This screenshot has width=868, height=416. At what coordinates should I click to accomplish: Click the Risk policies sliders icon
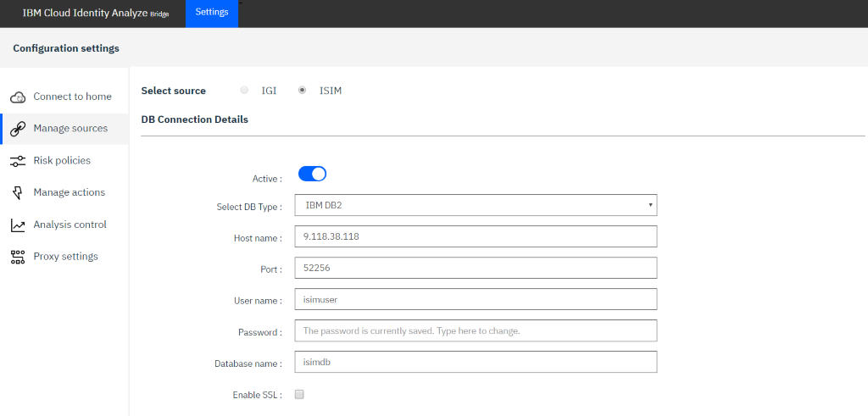19,161
